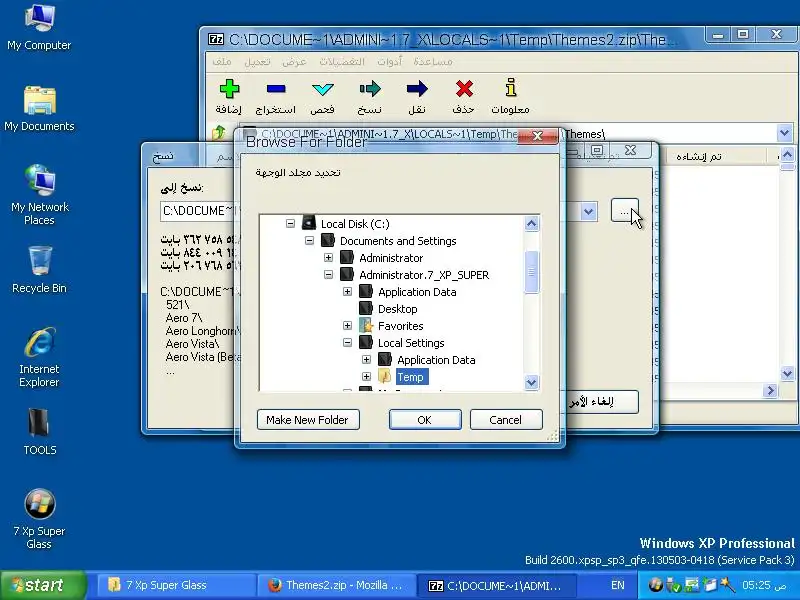Screen dimensions: 800x600
Task: Click the Move (نقل) blue arrow icon
Action: coord(417,89)
